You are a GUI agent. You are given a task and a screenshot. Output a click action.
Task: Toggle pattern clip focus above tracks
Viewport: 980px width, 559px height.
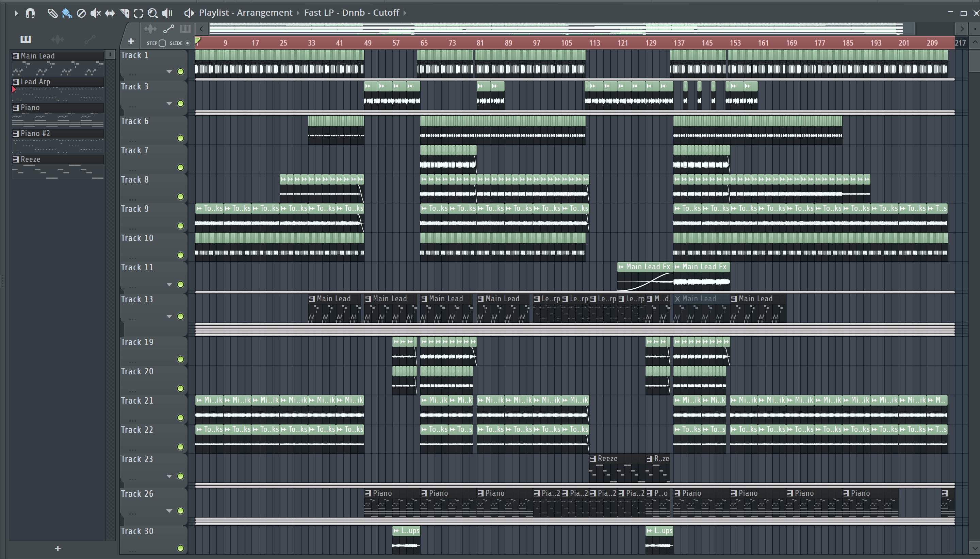click(x=185, y=29)
